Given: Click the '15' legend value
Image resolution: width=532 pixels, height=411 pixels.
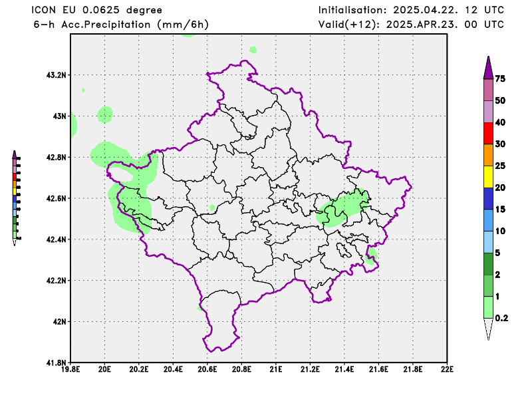Looking at the screenshot, I should [500, 209].
